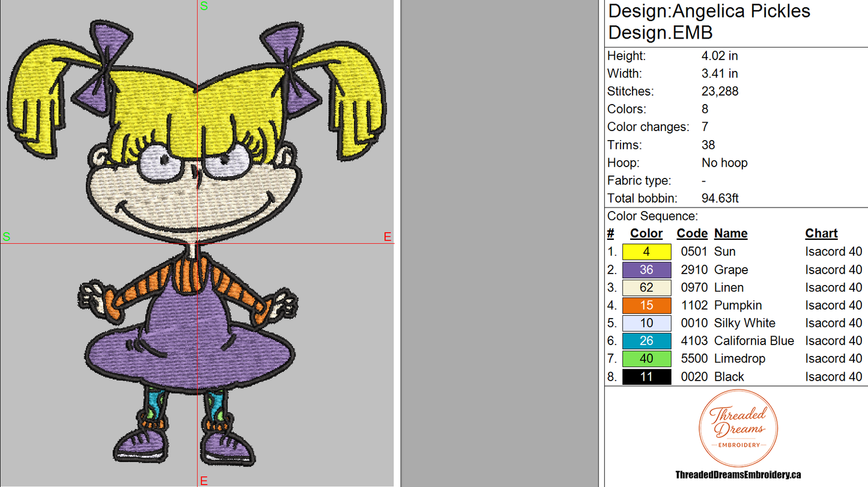Click thread code 2910
Image resolution: width=868 pixels, height=487 pixels.
694,270
